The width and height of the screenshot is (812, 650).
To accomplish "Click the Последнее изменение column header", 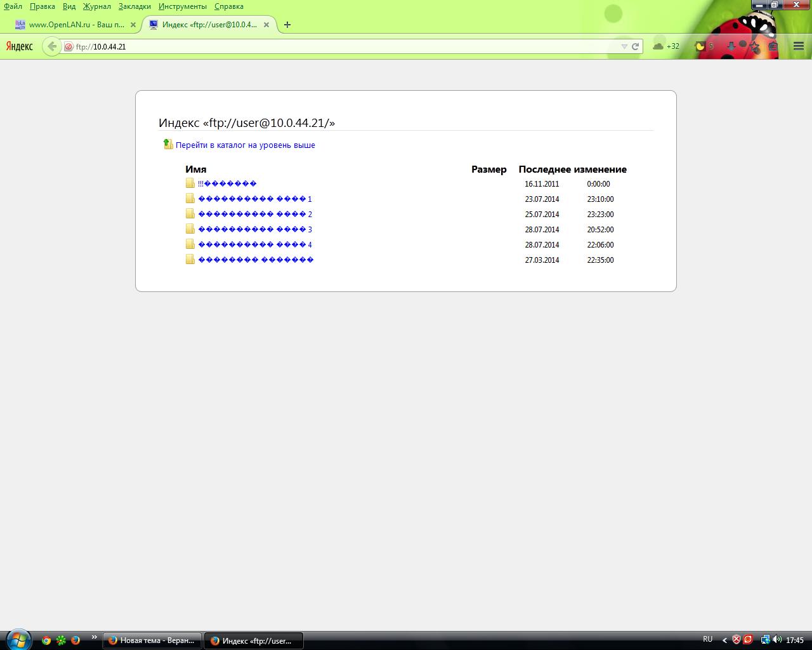I will tap(573, 169).
